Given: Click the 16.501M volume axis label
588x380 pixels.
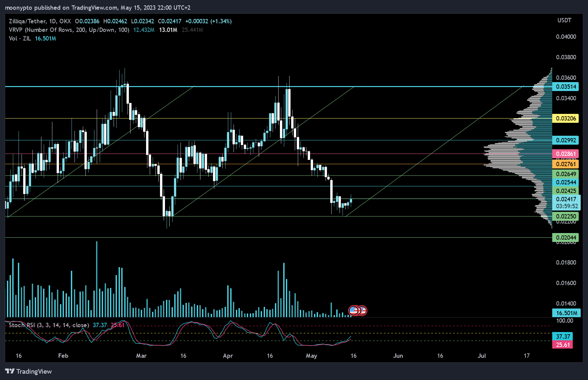Looking at the screenshot, I should (566, 313).
